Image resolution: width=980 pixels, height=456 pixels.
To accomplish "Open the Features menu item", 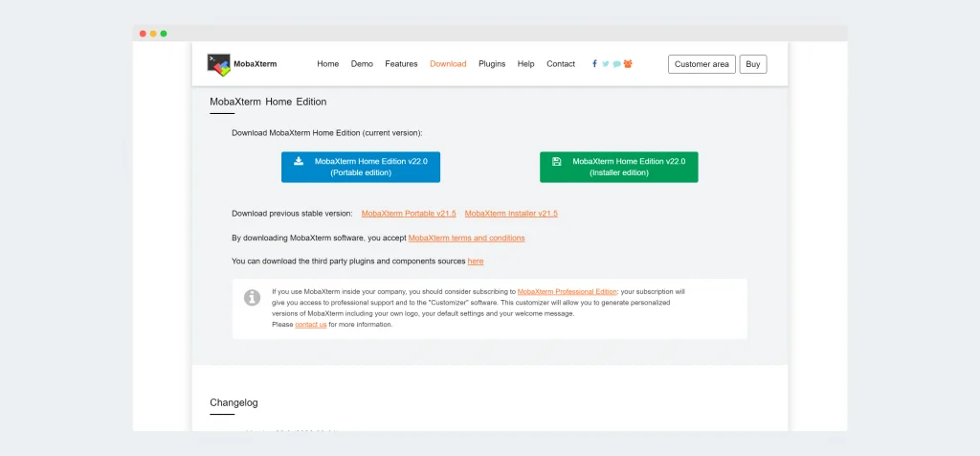I will point(401,64).
